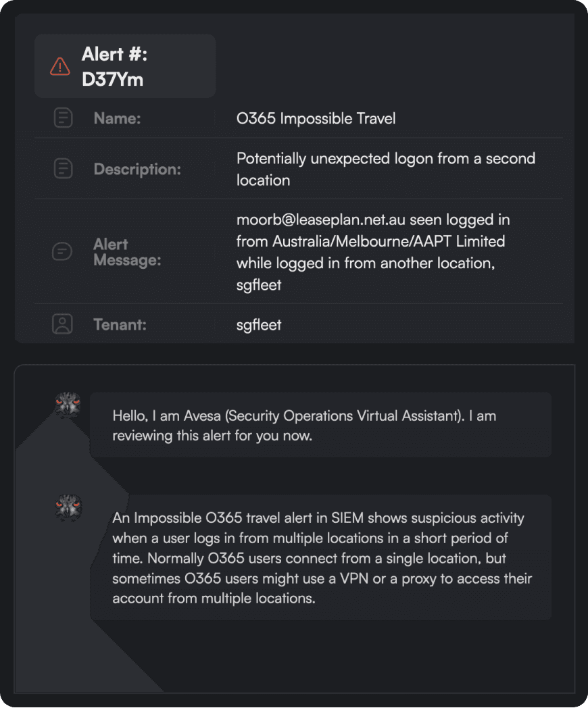Select the O365 Impossible Travel alert name
The width and height of the screenshot is (588, 708).
click(x=316, y=119)
